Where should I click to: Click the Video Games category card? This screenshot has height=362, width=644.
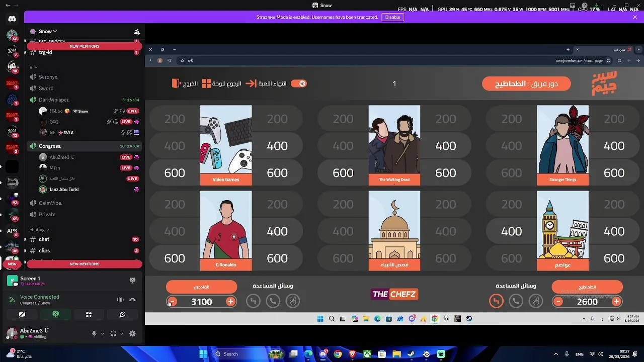coord(226,145)
